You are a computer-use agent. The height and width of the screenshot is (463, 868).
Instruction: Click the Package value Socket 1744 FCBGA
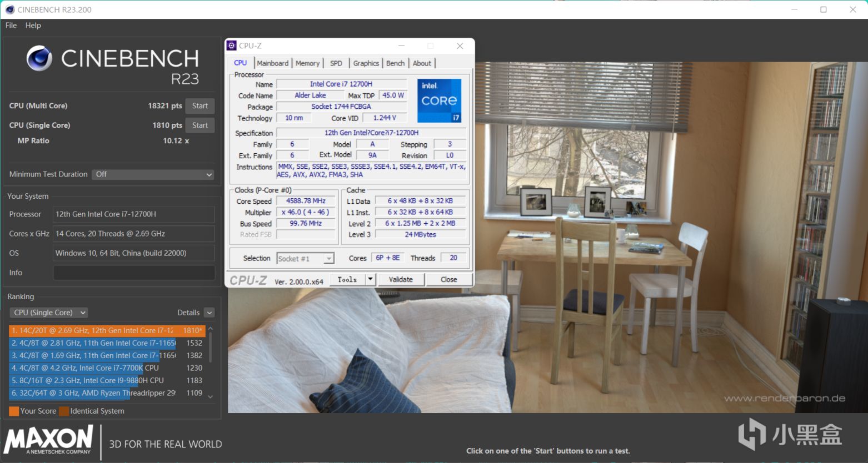[341, 107]
